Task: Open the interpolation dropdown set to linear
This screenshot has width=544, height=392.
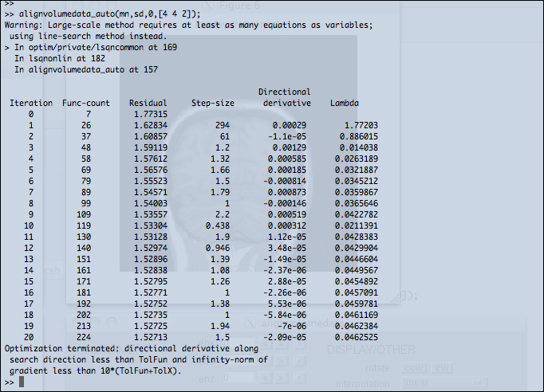Action: [444, 382]
